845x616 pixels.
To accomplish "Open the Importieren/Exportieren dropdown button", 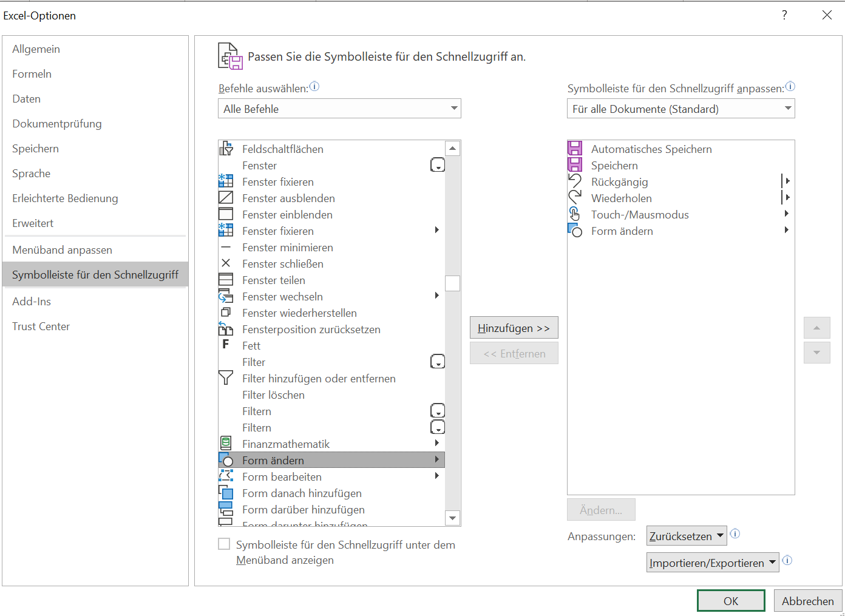I will [713, 563].
